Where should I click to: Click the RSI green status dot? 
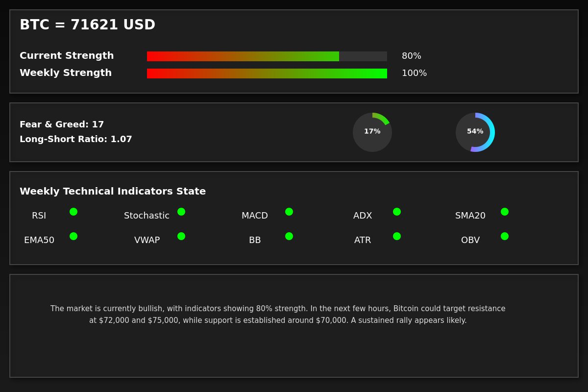pos(73,212)
